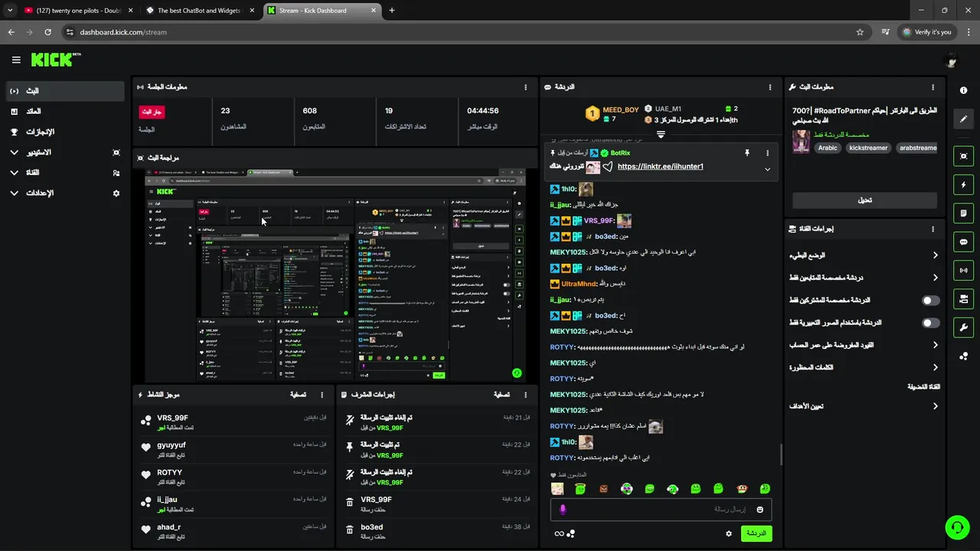Viewport: 980px width, 551px height.
Task: Bookmark this page with star icon
Action: pos(860,32)
